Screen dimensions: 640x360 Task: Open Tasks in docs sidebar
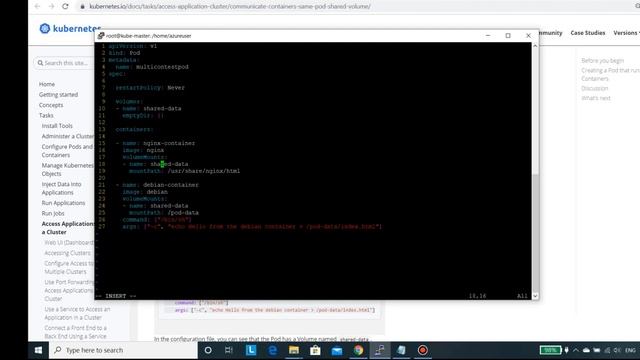(46, 116)
